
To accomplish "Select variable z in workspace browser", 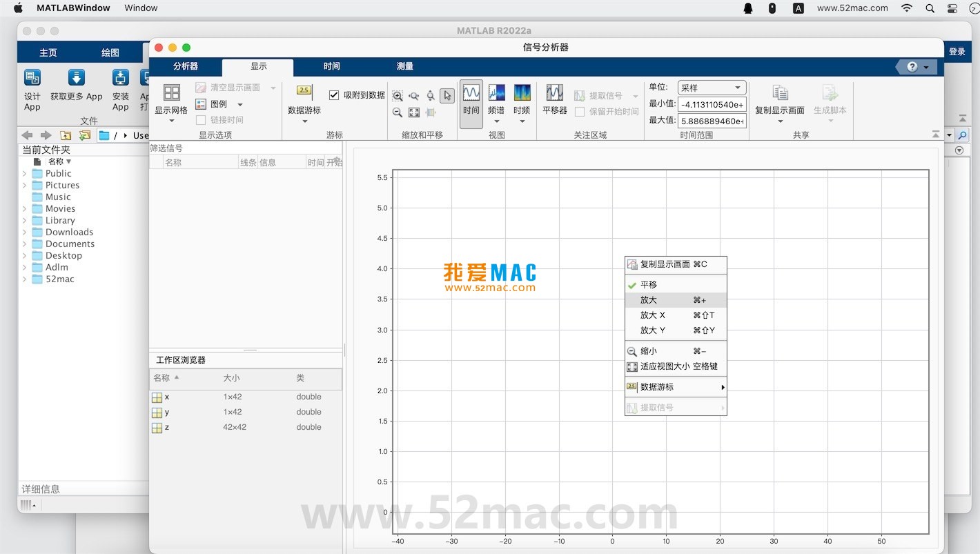I will tap(246, 427).
